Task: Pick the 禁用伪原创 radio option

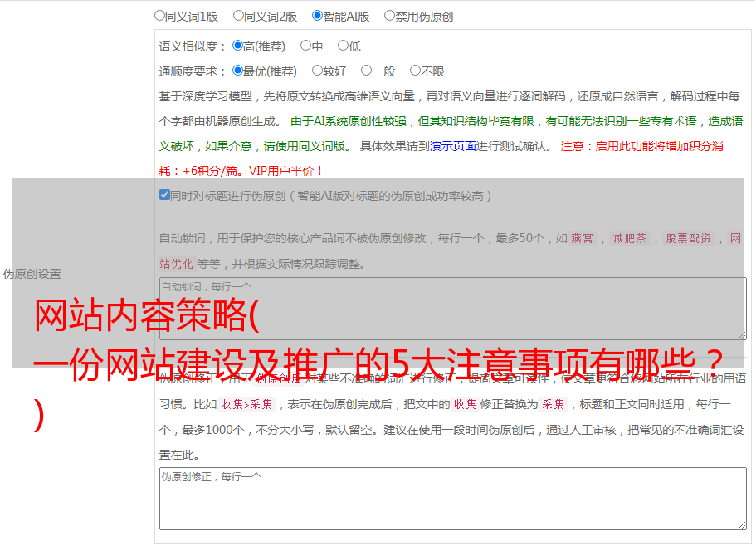Action: (389, 16)
